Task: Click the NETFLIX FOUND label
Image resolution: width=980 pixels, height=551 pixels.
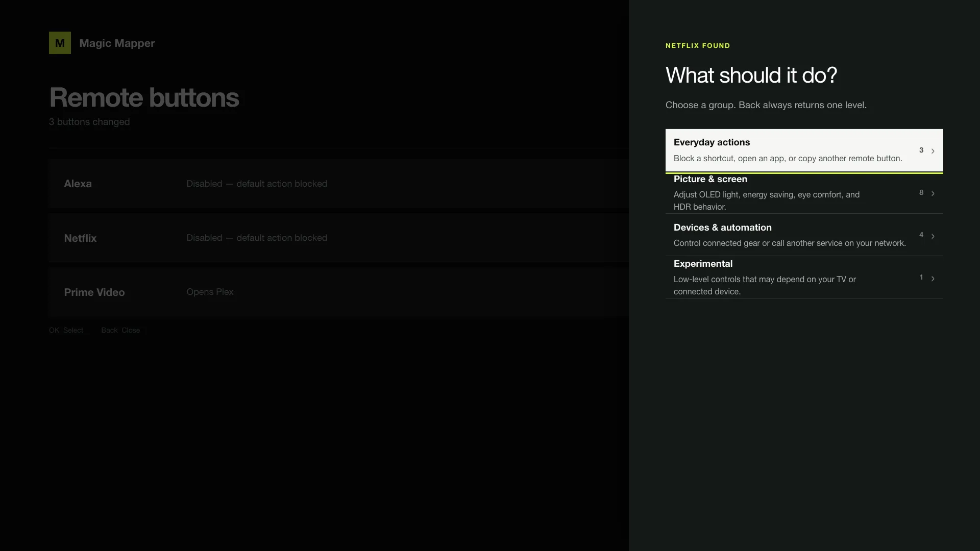Action: point(698,45)
